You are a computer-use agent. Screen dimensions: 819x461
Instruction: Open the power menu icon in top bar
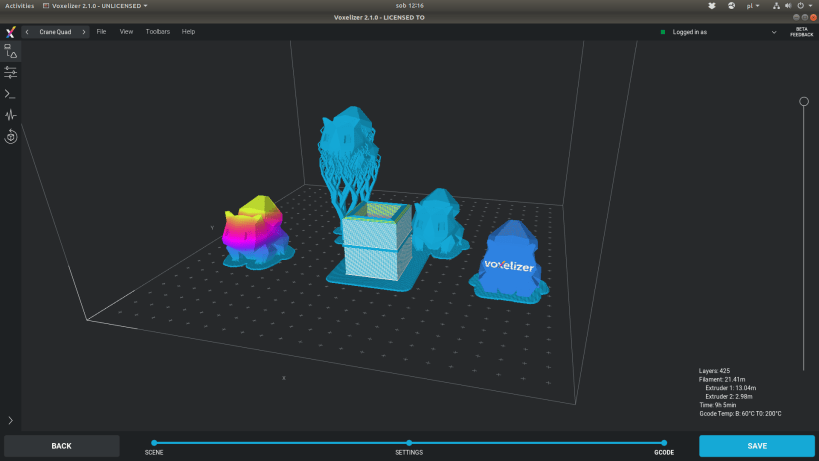pyautogui.click(x=801, y=6)
